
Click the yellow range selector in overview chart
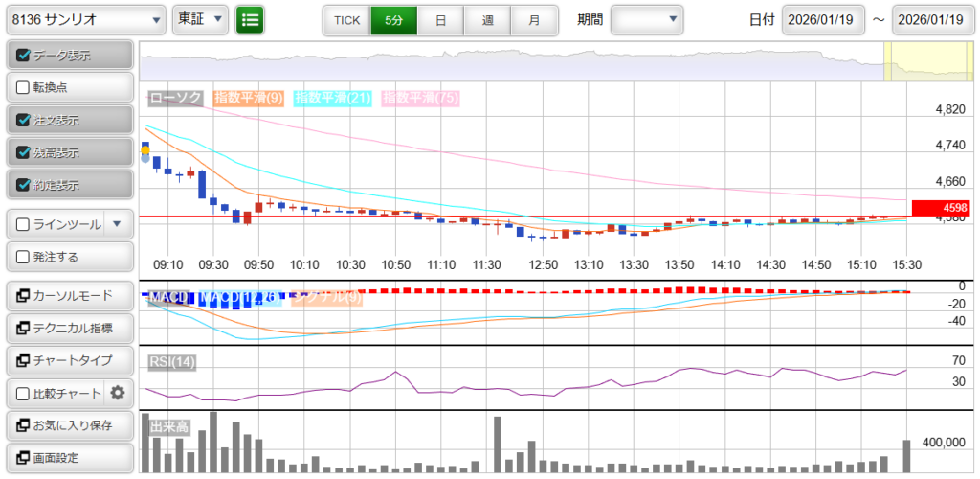(x=925, y=62)
